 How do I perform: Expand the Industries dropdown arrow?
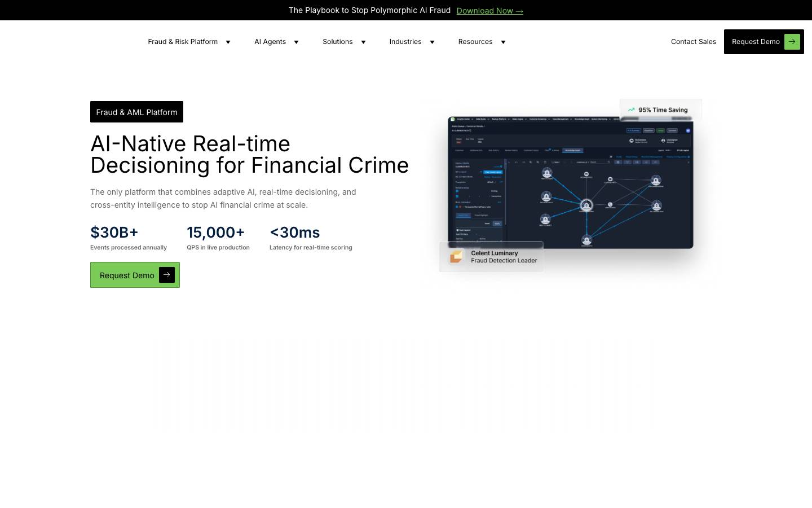[432, 42]
